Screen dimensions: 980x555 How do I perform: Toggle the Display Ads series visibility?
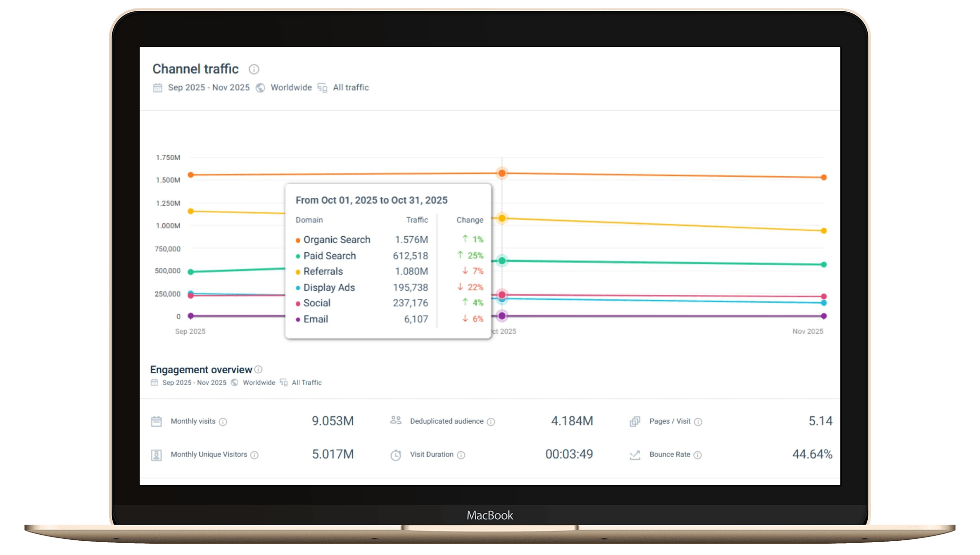(329, 288)
